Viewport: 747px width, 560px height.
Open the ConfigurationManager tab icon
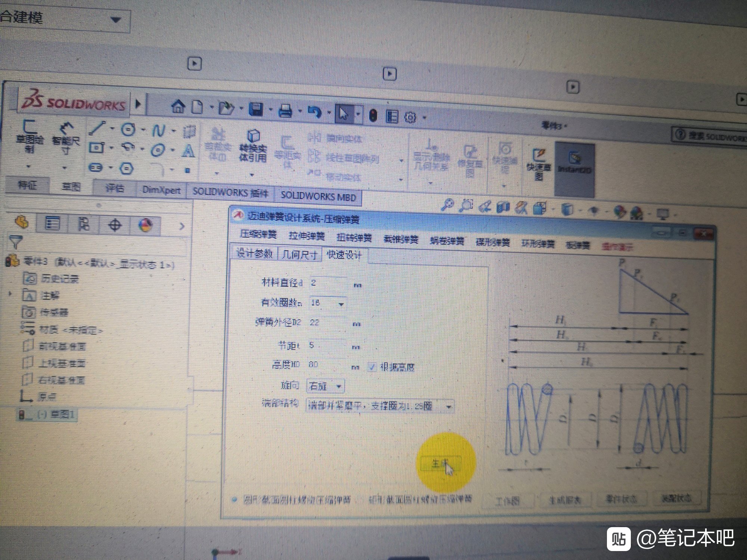pyautogui.click(x=83, y=224)
